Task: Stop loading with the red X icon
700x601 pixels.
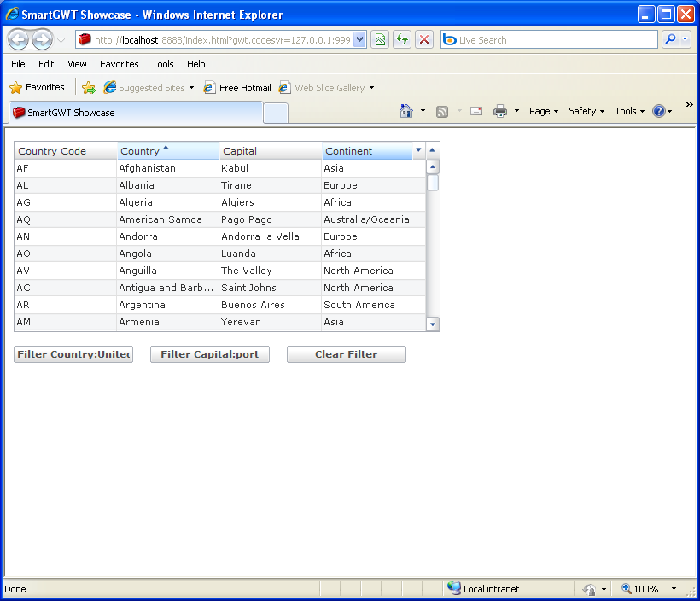Action: coord(424,40)
